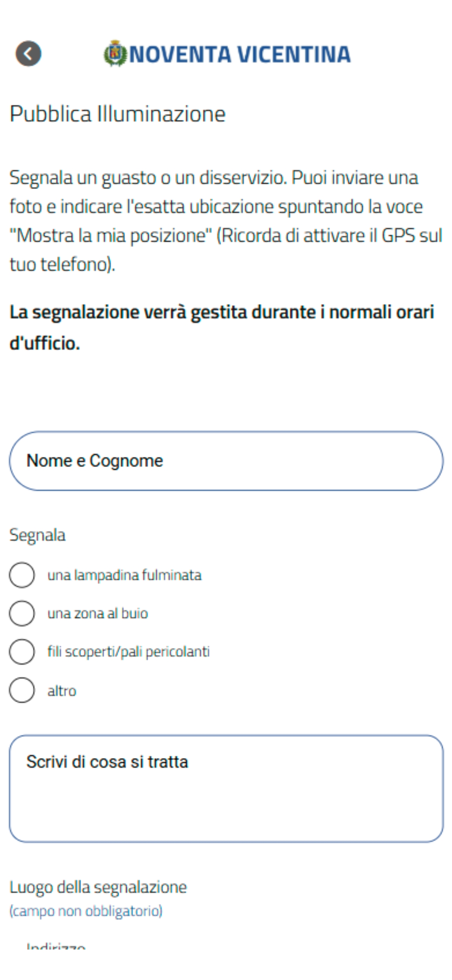Click the 'altro' label text
Viewport: 452px width, 980px height.
(62, 690)
